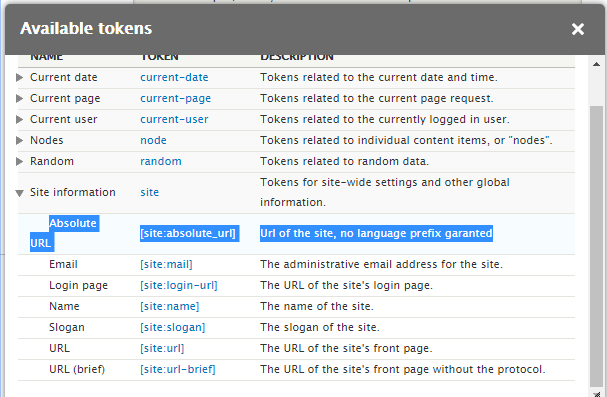Click the dialog resize handle corner
The width and height of the screenshot is (607, 397).
point(597,394)
